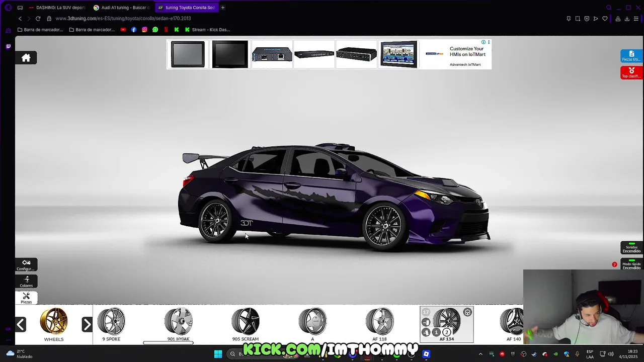Click the size 17 badge on AF 134
Viewport: 644px width, 362px height.
click(x=426, y=312)
